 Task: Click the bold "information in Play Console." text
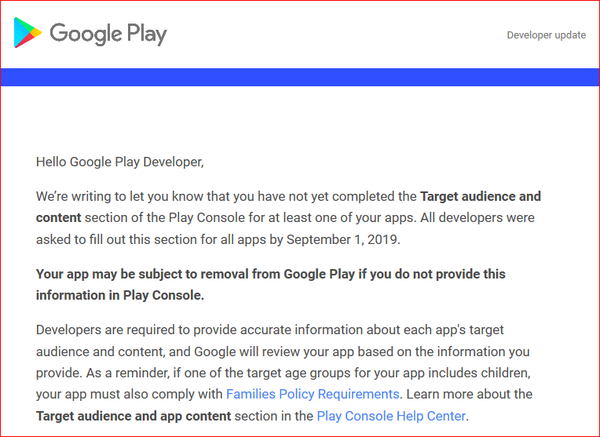coord(120,295)
